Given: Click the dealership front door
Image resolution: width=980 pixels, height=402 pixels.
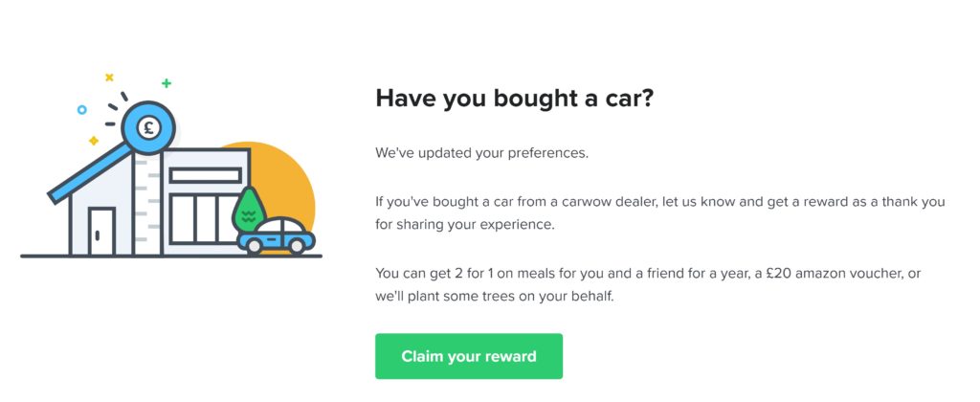Looking at the screenshot, I should (x=101, y=232).
